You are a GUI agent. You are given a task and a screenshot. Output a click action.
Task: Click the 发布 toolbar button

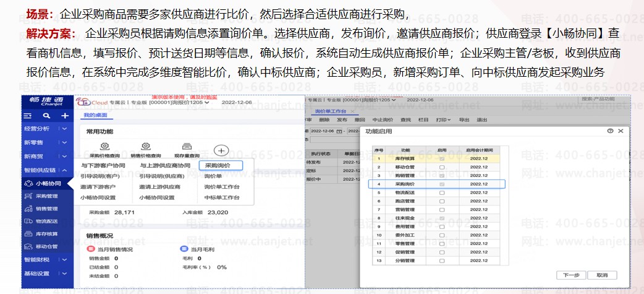[x=342, y=120]
